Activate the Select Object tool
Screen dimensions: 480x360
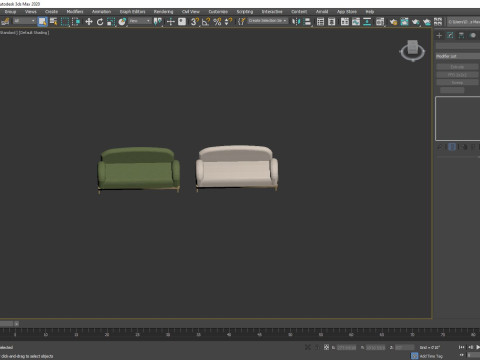click(42, 22)
